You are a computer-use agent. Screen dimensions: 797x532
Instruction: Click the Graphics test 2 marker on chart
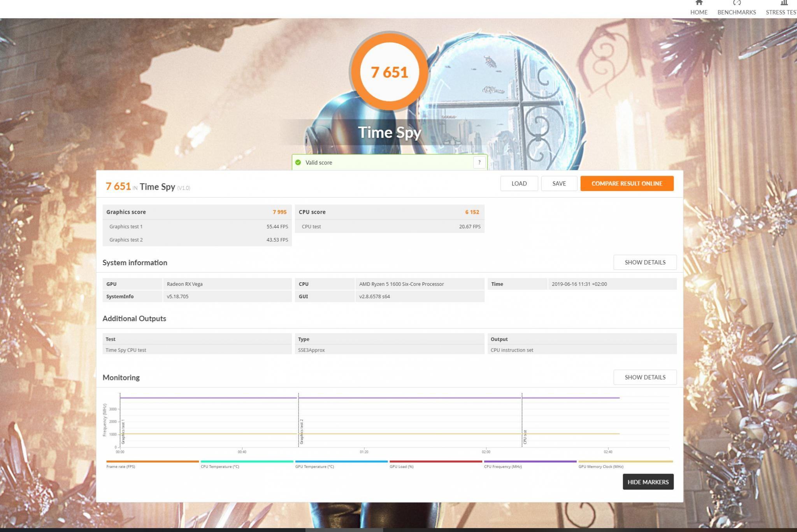pos(302,432)
